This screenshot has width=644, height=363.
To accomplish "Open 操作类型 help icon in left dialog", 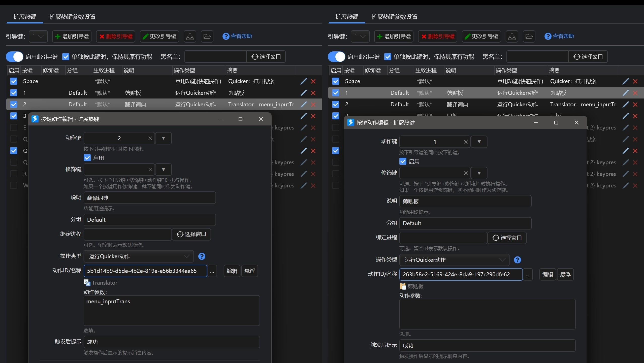I will tap(202, 256).
